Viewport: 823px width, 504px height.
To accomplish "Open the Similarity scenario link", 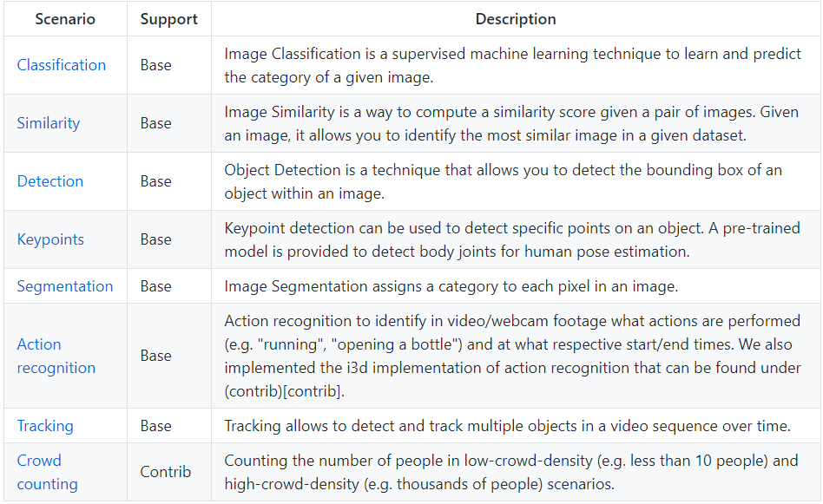I will pyautogui.click(x=49, y=123).
